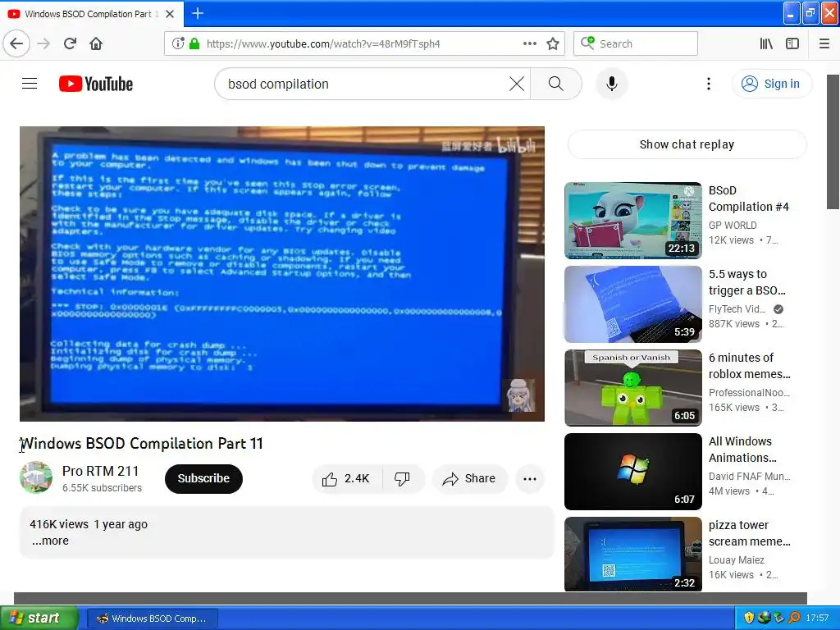The height and width of the screenshot is (630, 840).
Task: Open the YouTube guide hamburger menu
Action: 30,84
